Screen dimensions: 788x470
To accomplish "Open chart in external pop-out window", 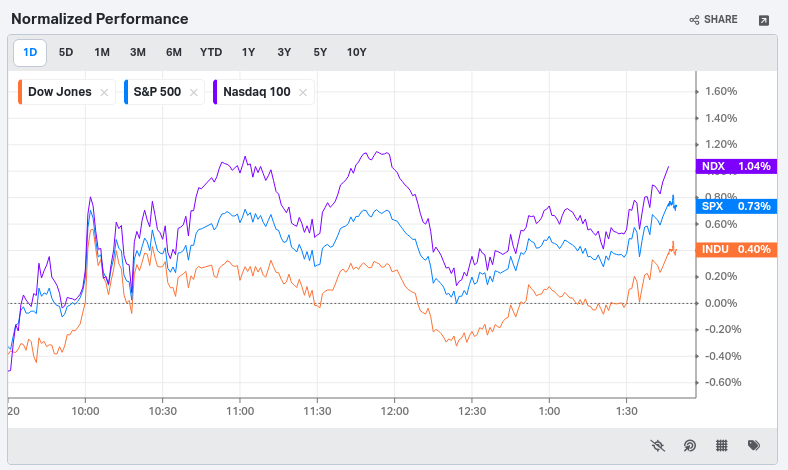I will [x=764, y=19].
